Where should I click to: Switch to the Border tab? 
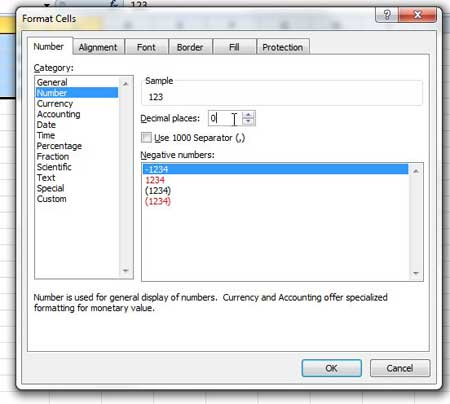tap(190, 47)
